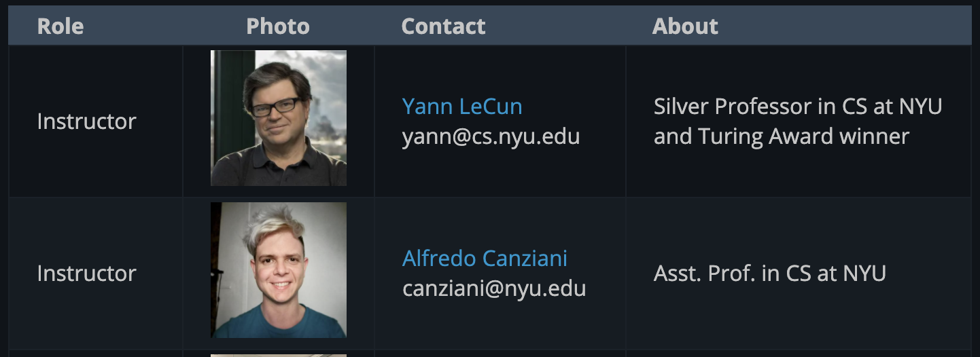This screenshot has width=980, height=357.
Task: Click the Instructor role in Yann LeCun's row
Action: pyautogui.click(x=86, y=121)
